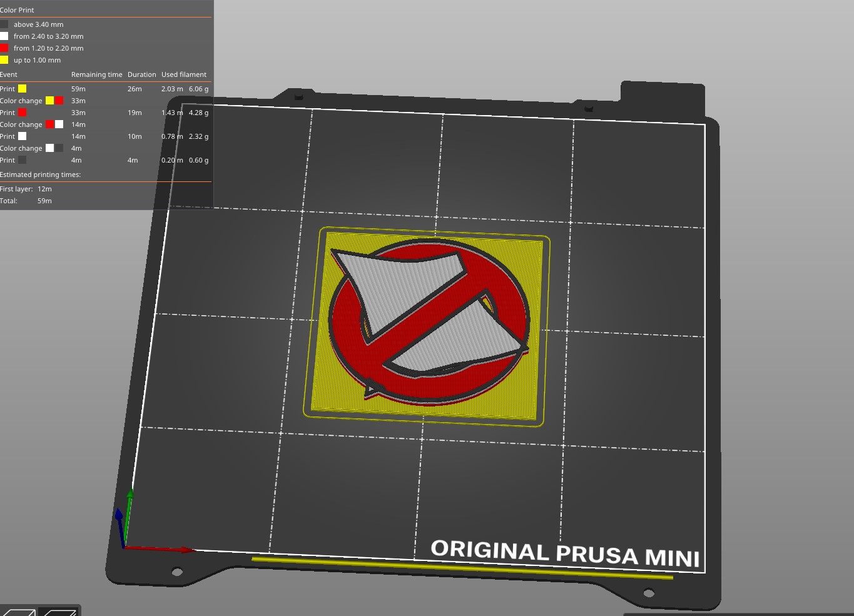The width and height of the screenshot is (854, 616).
Task: Click the white swatch in the third Print event
Action: tap(23, 136)
